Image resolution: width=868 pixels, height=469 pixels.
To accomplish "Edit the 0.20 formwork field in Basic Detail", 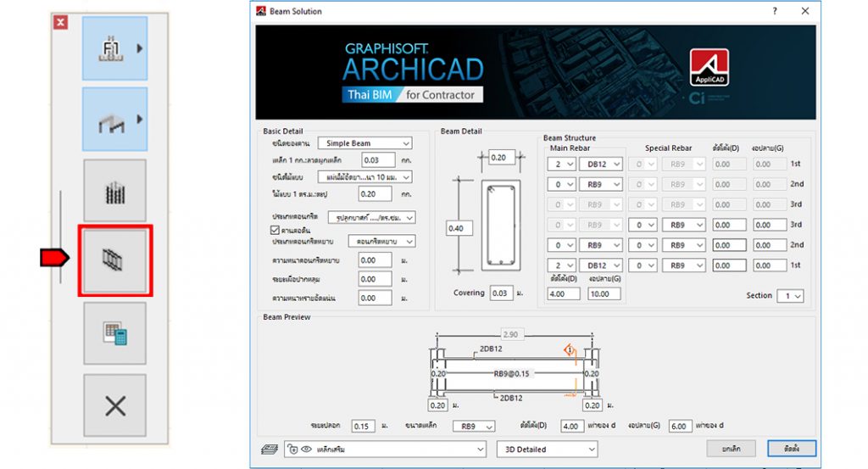I will 376,194.
